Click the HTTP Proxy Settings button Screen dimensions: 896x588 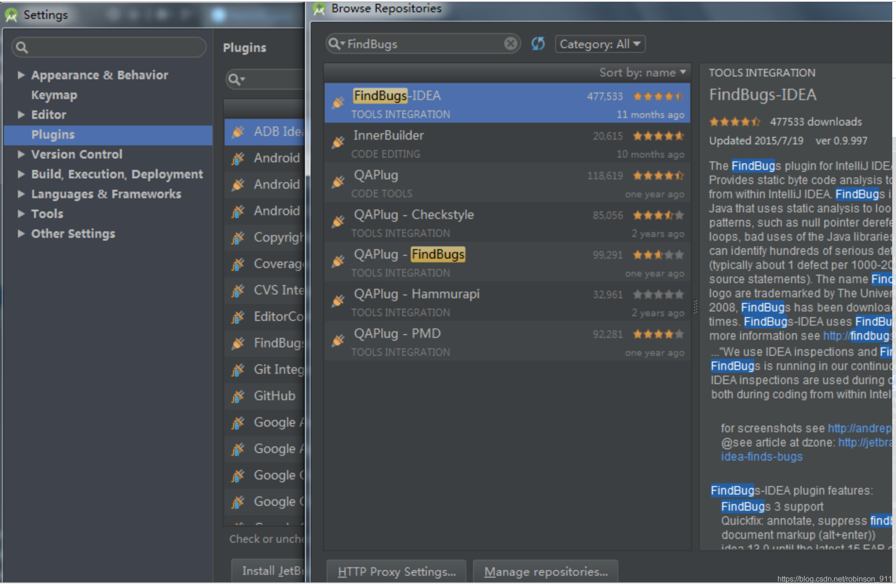397,571
